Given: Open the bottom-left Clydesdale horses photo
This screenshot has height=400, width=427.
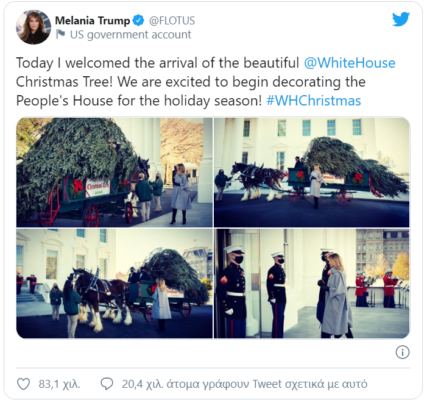Looking at the screenshot, I should 114,284.
